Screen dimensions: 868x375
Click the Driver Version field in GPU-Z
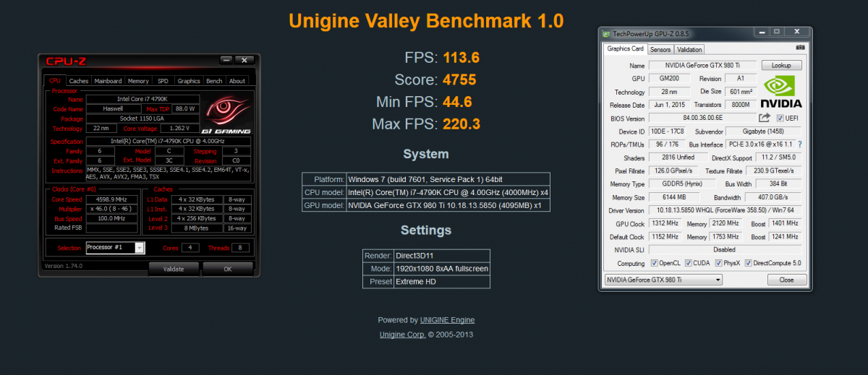pos(726,210)
